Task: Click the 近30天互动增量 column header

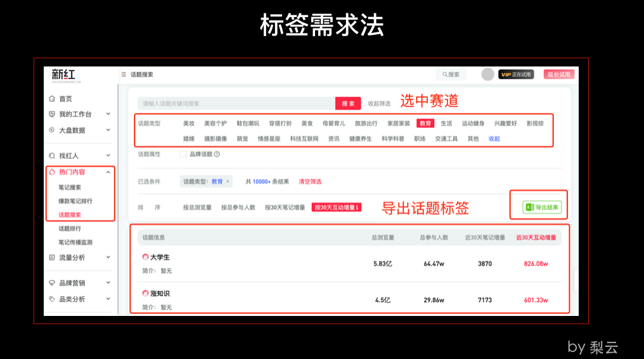Action: tap(536, 237)
